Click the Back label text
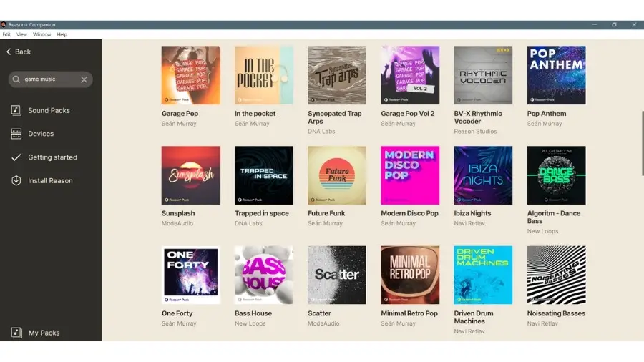This screenshot has width=644, height=362. click(23, 52)
